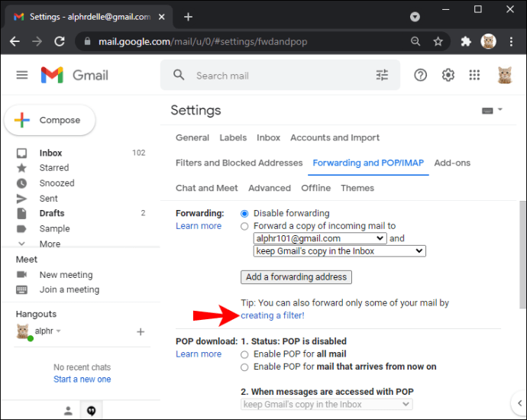Screen dimensions: 527x420
Task: Open the Chat and Meet tab
Action: (207, 188)
